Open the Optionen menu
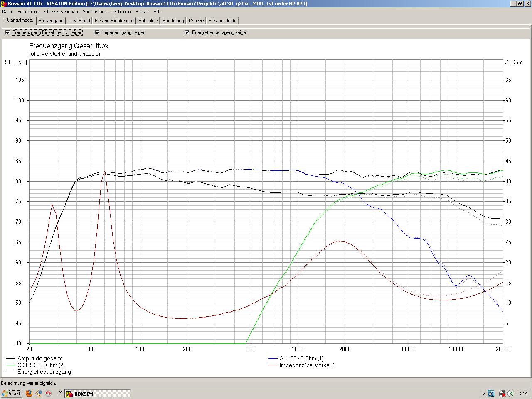Image resolution: width=532 pixels, height=399 pixels. [121, 12]
